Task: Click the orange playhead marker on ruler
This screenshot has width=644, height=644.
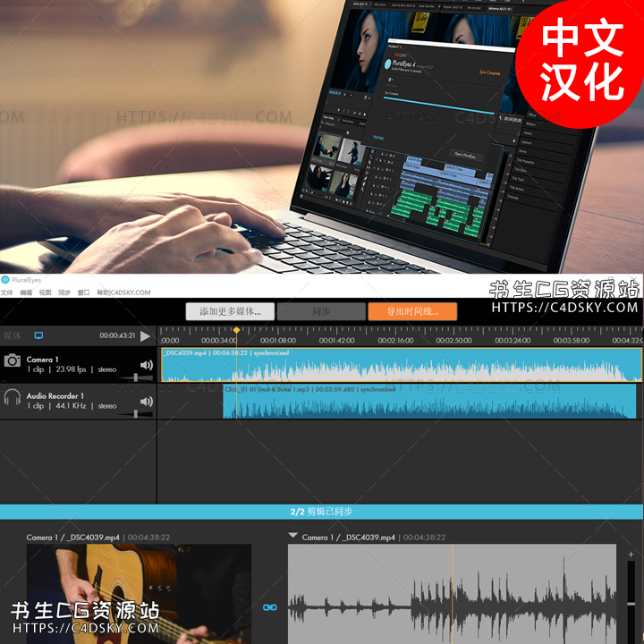Action: pyautogui.click(x=236, y=330)
